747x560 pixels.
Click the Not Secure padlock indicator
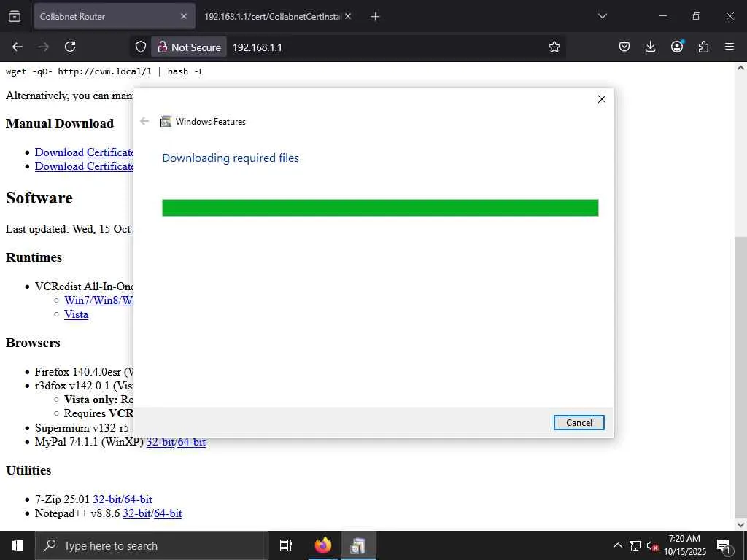(189, 47)
